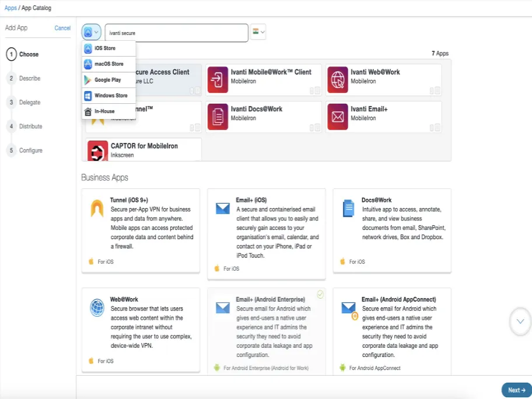Expand the country flag selector

tap(258, 32)
